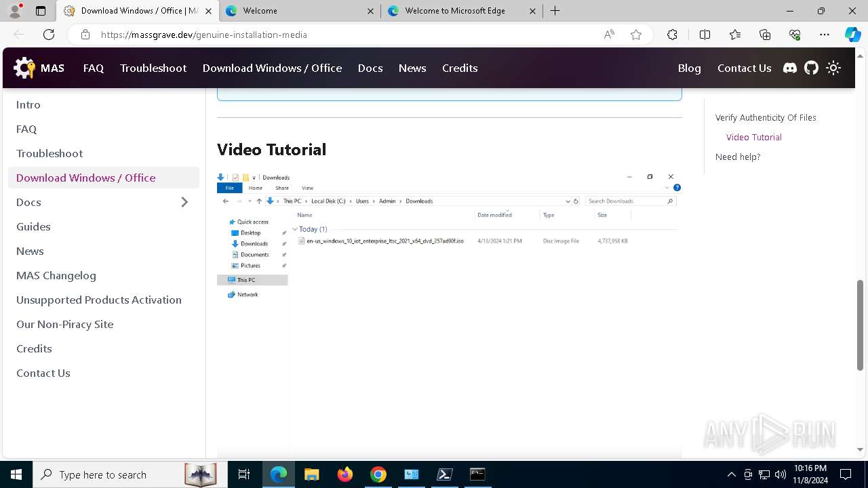Jump to Verify Authenticity Of Files section

pos(766,117)
